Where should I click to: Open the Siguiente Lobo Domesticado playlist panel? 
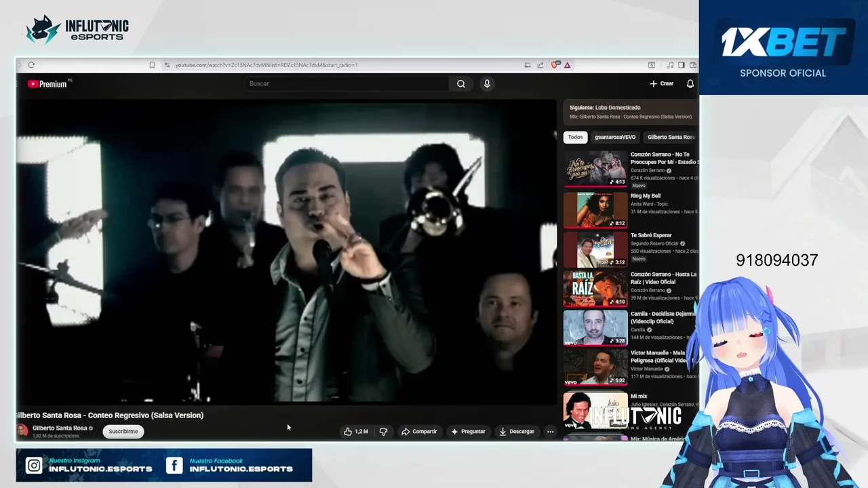click(x=631, y=112)
